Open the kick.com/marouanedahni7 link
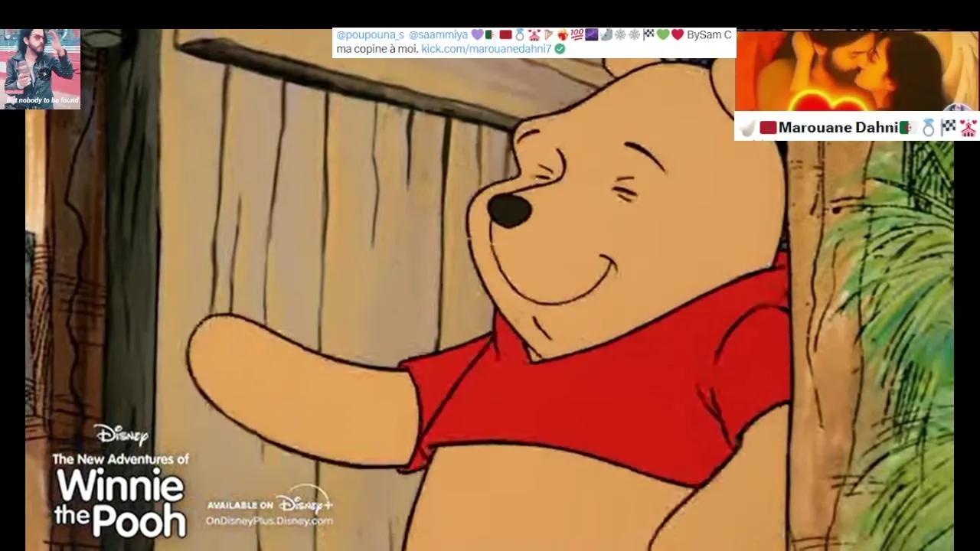The width and height of the screenshot is (980, 551). [486, 49]
